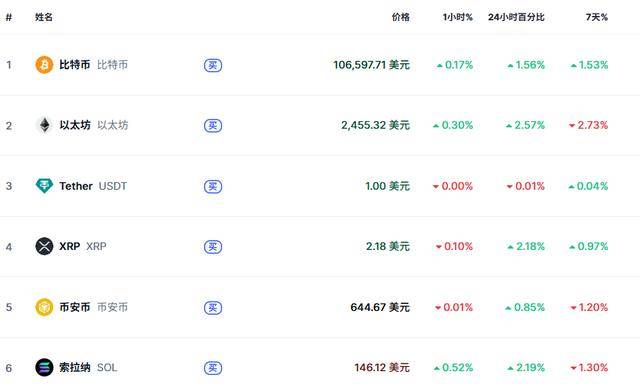
Task: Click the Ethereum diamond logo icon
Action: [44, 125]
